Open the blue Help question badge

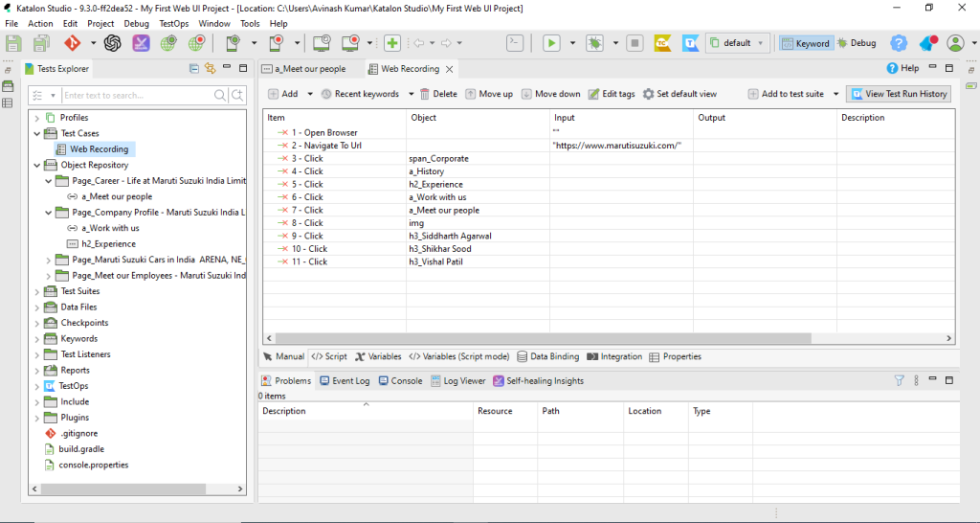(x=899, y=43)
